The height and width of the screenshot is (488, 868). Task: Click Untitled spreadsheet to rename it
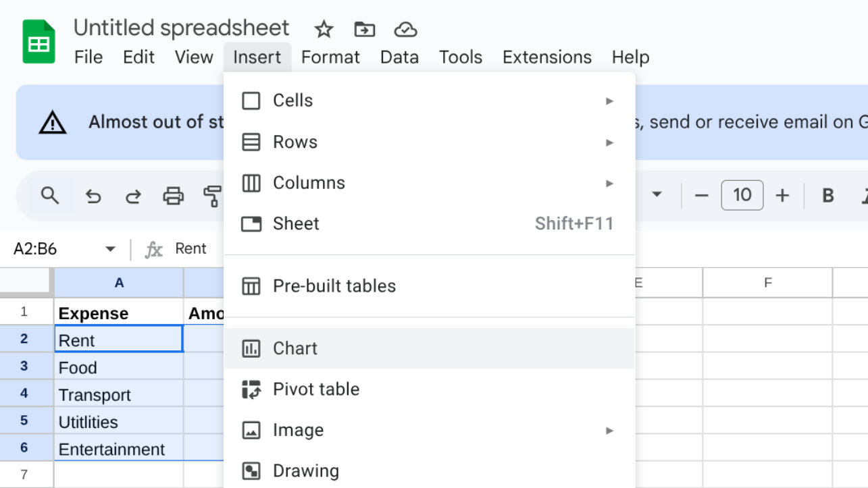click(181, 28)
